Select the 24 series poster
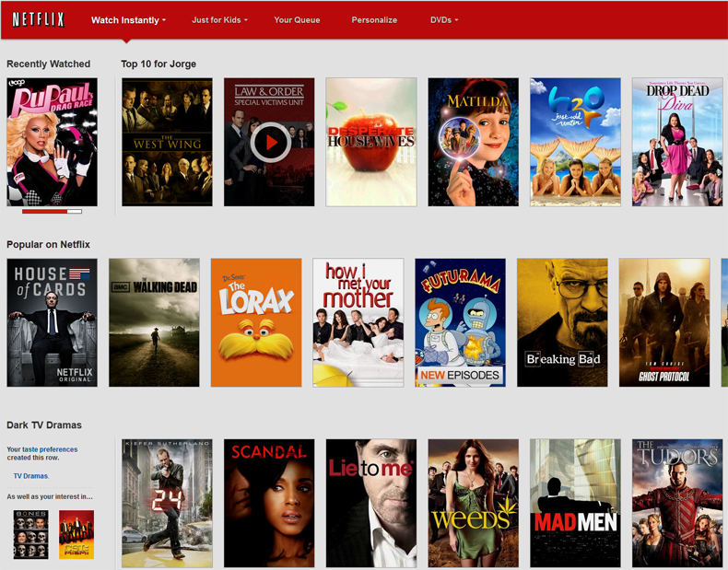Viewport: 728px width, 570px height. tap(167, 503)
